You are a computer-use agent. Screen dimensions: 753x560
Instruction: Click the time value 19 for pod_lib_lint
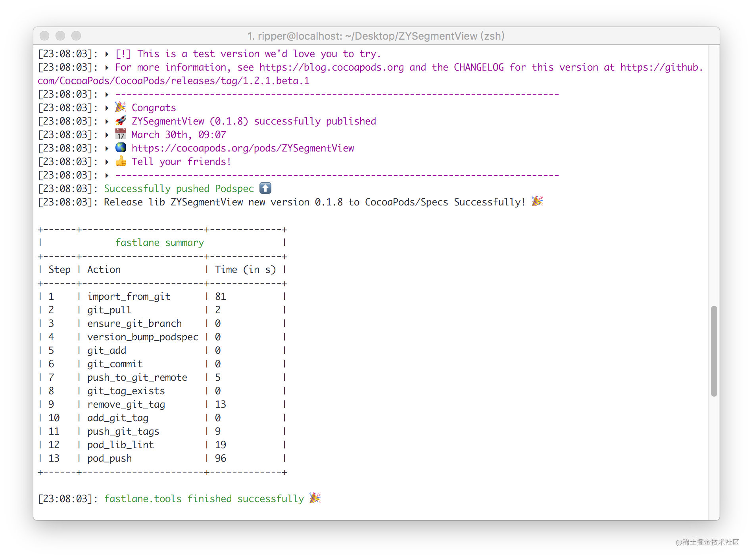click(x=221, y=445)
